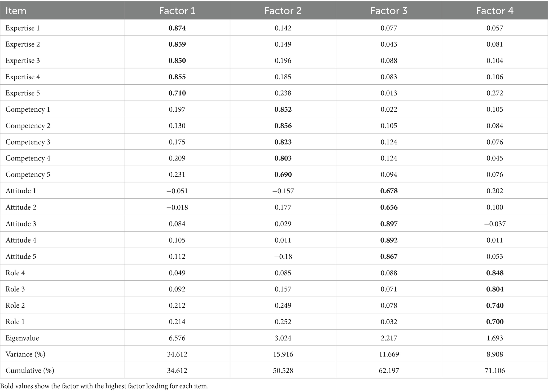Select the Role 4 row label
548x392 pixels.
(15, 273)
